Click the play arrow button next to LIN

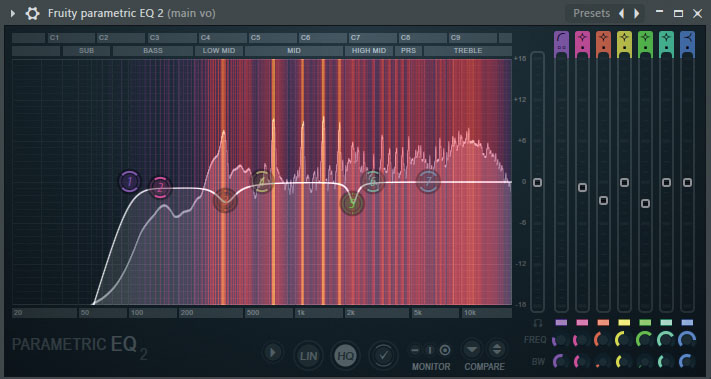[x=273, y=352]
